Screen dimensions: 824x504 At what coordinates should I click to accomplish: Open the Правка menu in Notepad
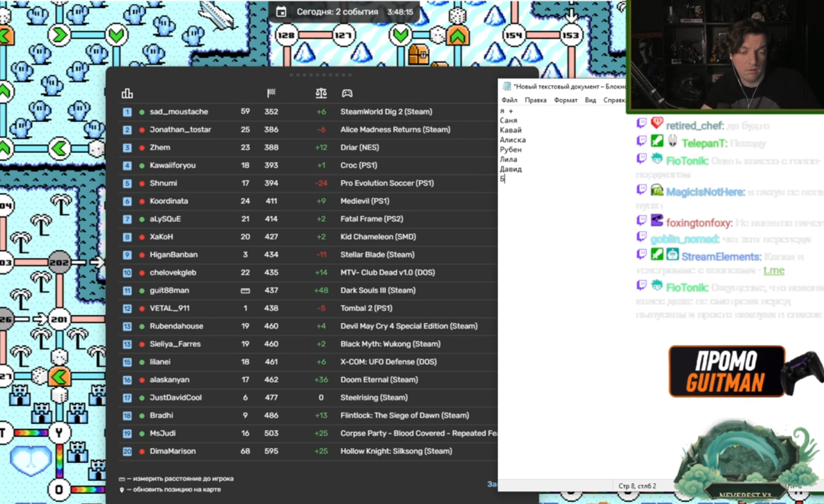[535, 100]
